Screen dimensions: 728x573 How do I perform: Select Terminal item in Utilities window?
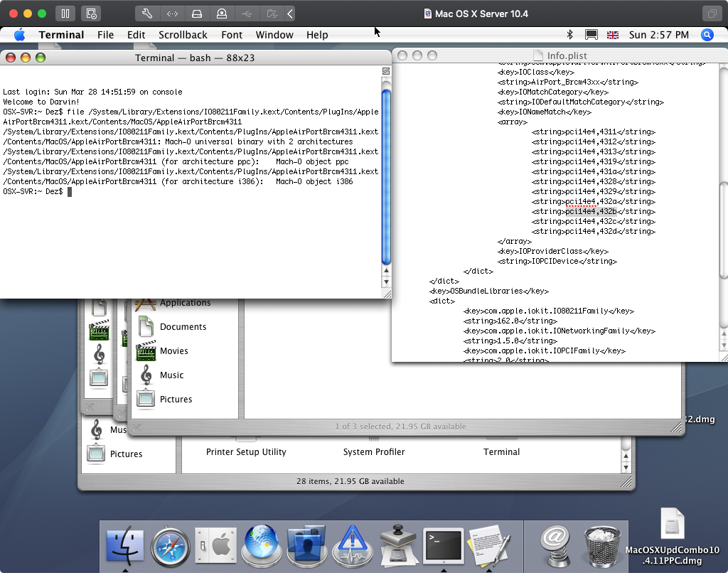pos(501,452)
